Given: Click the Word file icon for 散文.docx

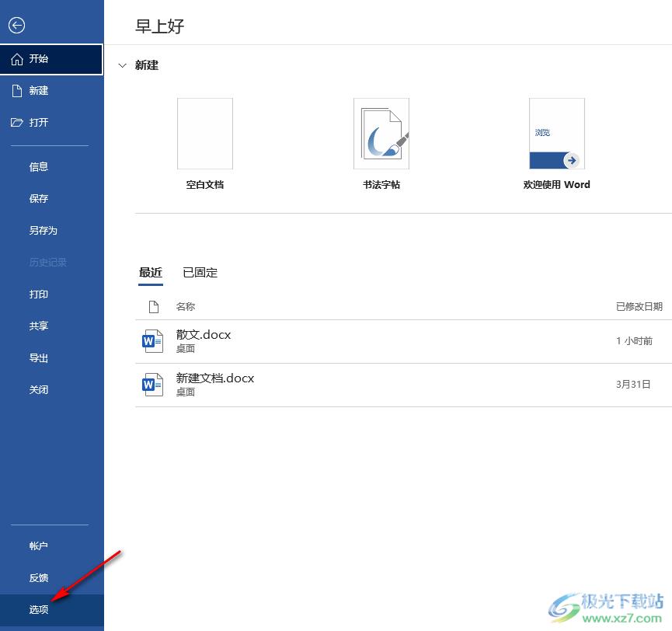Looking at the screenshot, I should click(152, 341).
